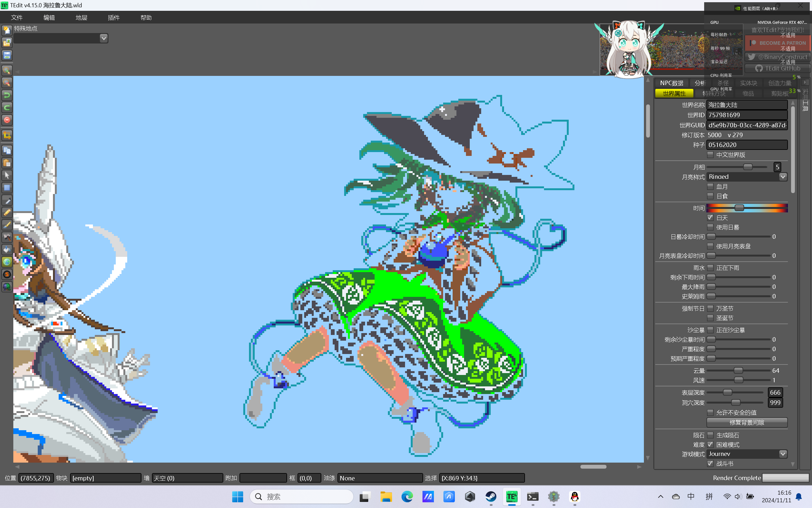This screenshot has height=508, width=812.
Task: Click the Windows Start button
Action: tap(238, 497)
